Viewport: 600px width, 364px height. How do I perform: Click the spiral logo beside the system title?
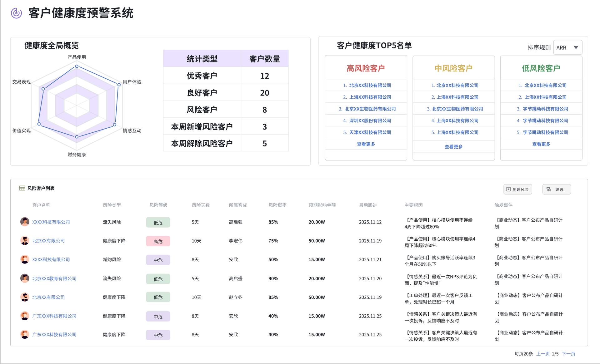[x=16, y=13]
